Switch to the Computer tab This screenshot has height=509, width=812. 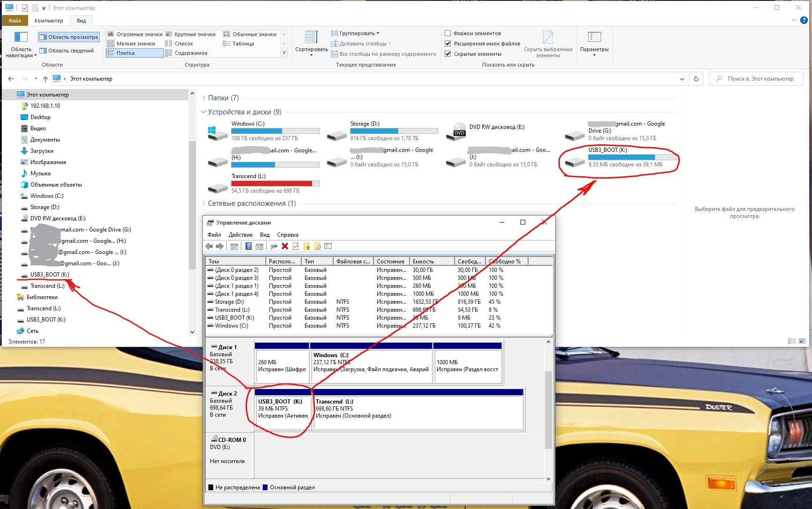49,21
